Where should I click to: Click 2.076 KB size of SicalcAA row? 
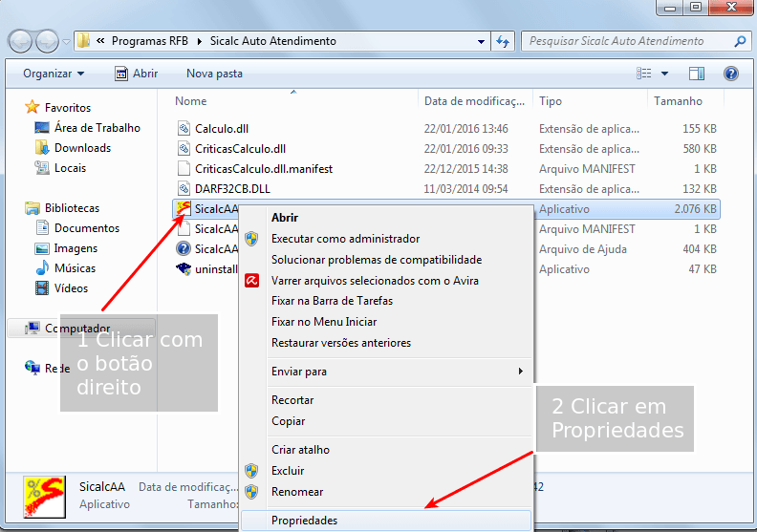click(x=695, y=209)
